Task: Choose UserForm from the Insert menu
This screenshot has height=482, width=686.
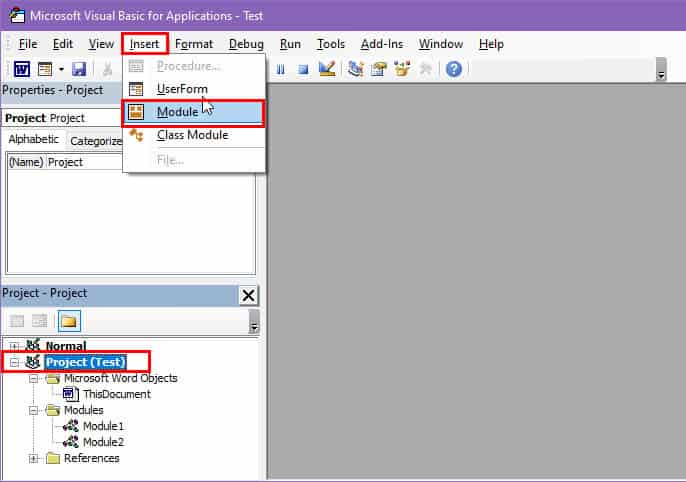Action: click(x=194, y=89)
